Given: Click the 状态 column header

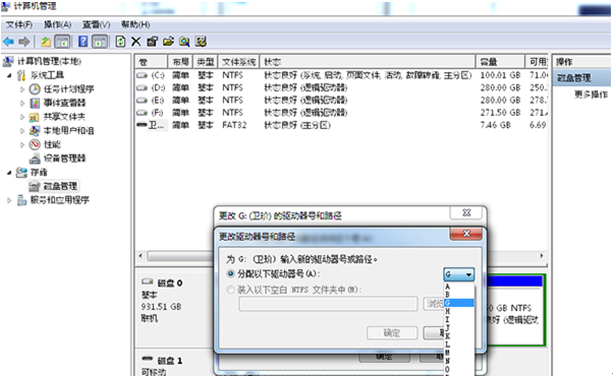Looking at the screenshot, I should pos(367,62).
